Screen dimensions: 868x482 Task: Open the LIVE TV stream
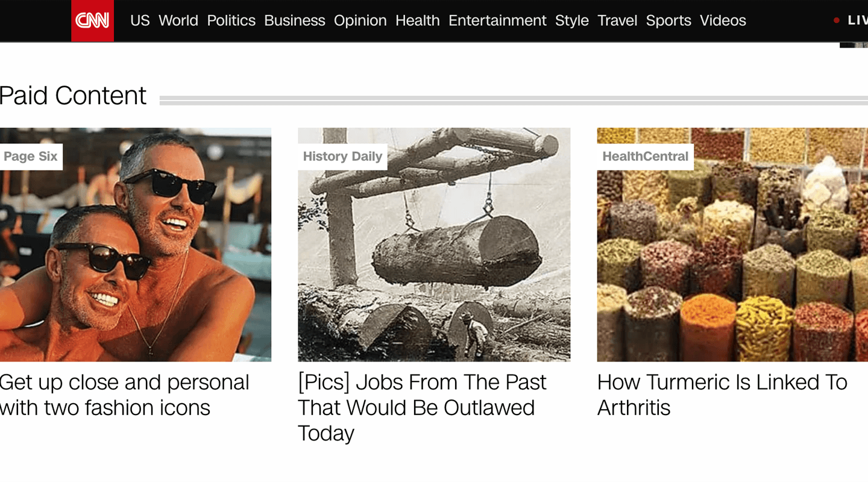click(856, 20)
